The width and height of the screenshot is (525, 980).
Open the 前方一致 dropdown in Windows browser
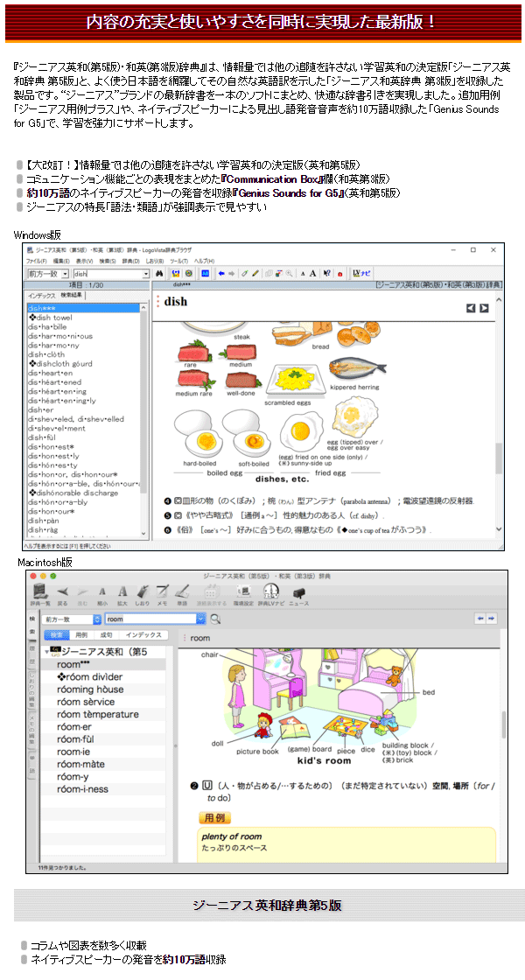(x=66, y=274)
